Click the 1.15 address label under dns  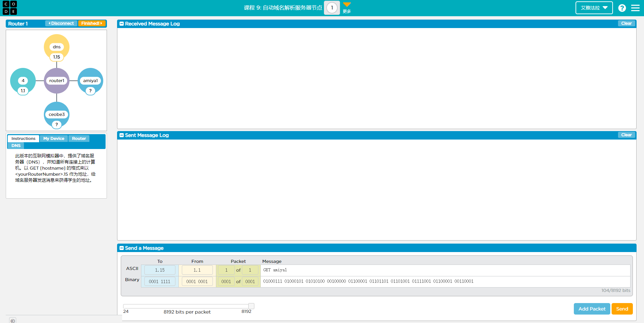point(57,57)
